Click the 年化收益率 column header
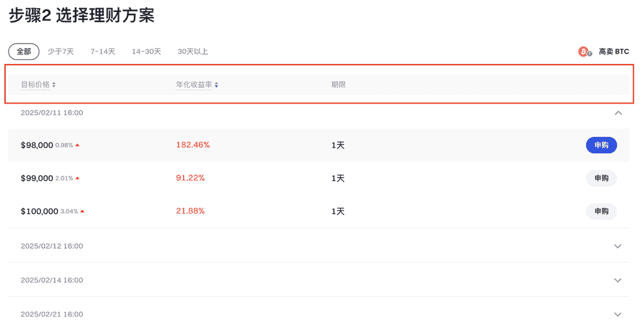This screenshot has width=644, height=326. click(x=194, y=85)
